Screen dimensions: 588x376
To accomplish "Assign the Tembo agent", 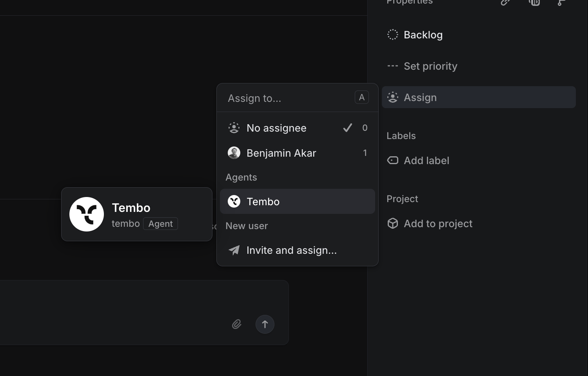I will point(263,201).
